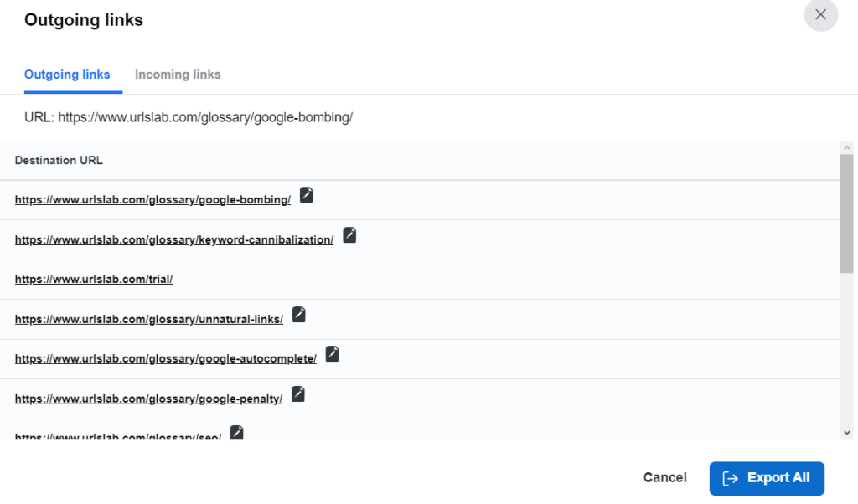Click the Cancel button
858x504 pixels.
tap(664, 477)
